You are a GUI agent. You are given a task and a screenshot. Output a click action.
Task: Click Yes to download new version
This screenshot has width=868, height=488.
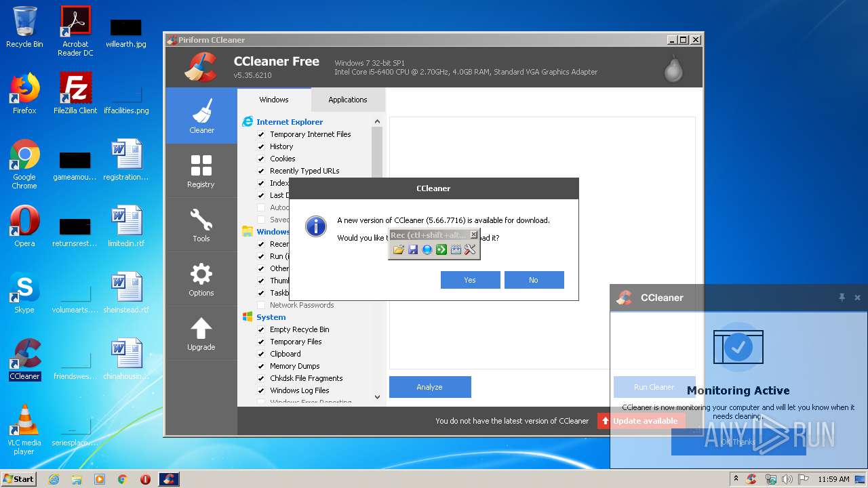(470, 280)
